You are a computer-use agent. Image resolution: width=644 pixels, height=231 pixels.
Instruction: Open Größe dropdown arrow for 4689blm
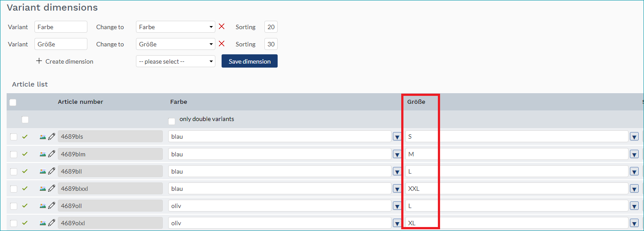[x=634, y=155]
